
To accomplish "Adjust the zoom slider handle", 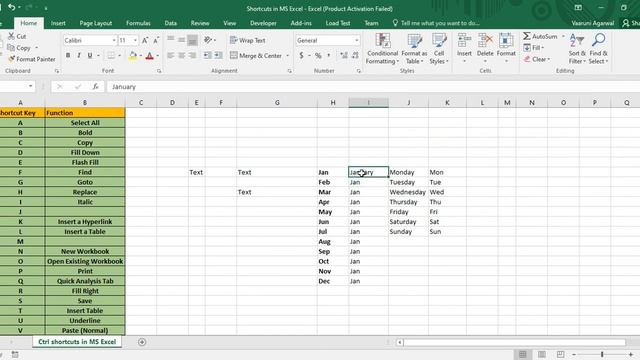I will 602,354.
